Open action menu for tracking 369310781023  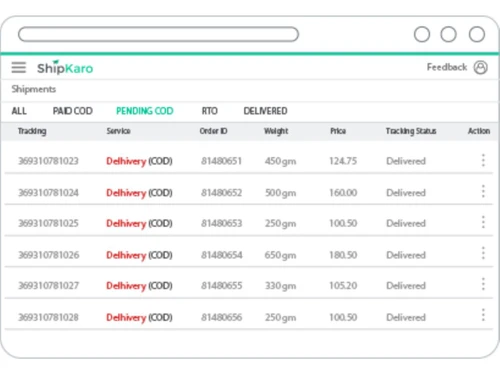(483, 160)
